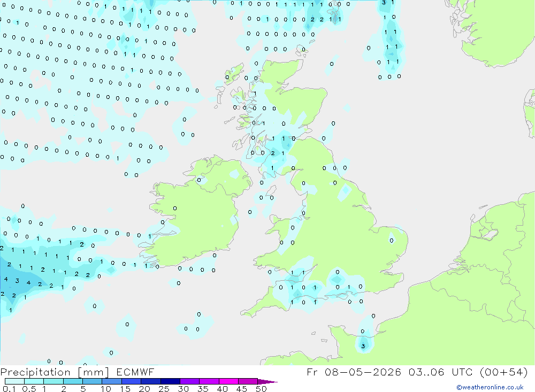Click the '(00+54)' forecast offset text
This screenshot has height=392, width=535.
[503, 372]
